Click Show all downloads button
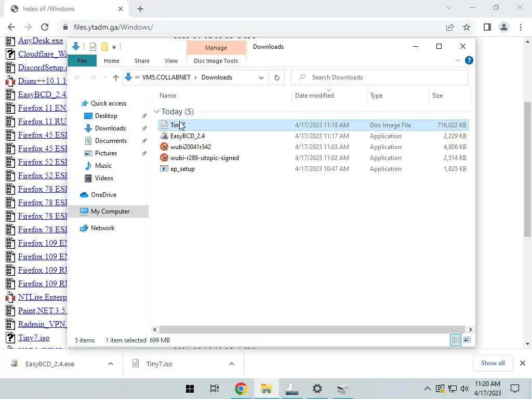Screen dimensions: 532x399 (493, 363)
